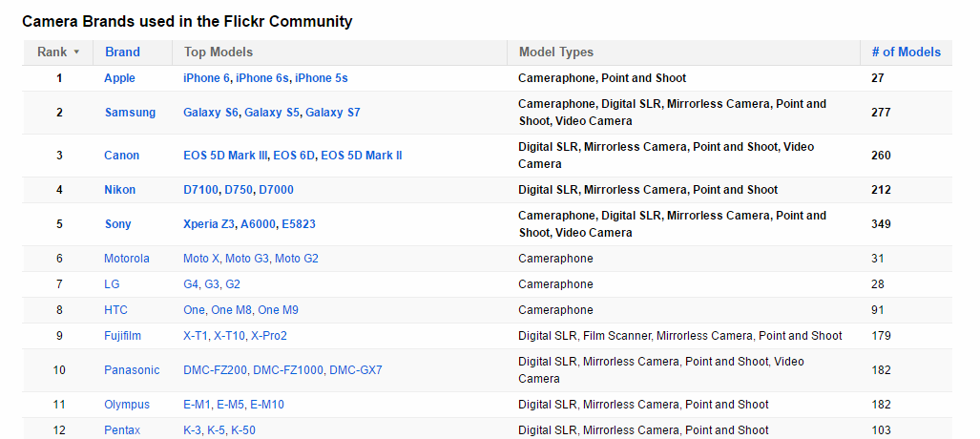Open the Moto X model link
Screen dimensions: 980x439
(x=201, y=259)
